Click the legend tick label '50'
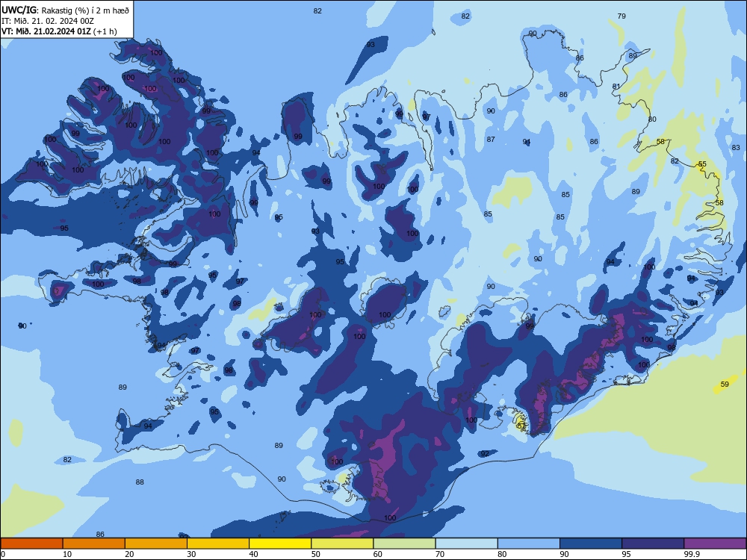 [x=316, y=554]
